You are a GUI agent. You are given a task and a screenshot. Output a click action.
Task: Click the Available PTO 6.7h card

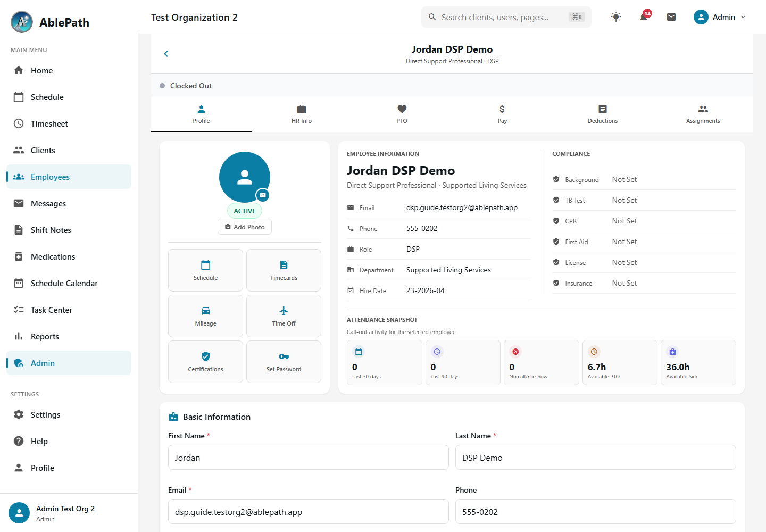click(x=620, y=362)
